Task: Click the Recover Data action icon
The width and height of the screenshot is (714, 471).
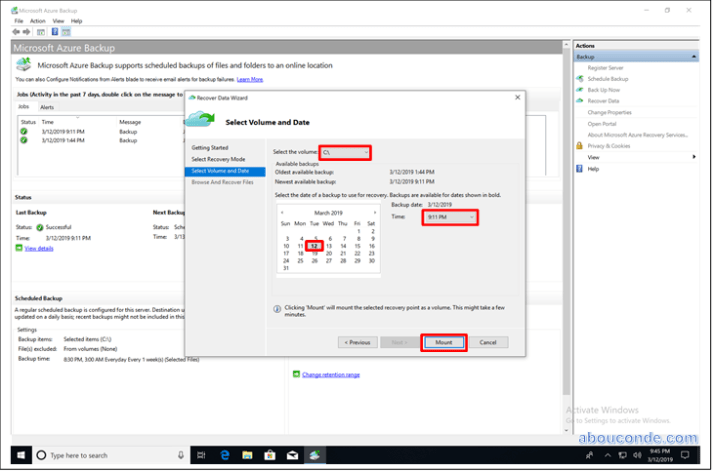Action: point(580,101)
